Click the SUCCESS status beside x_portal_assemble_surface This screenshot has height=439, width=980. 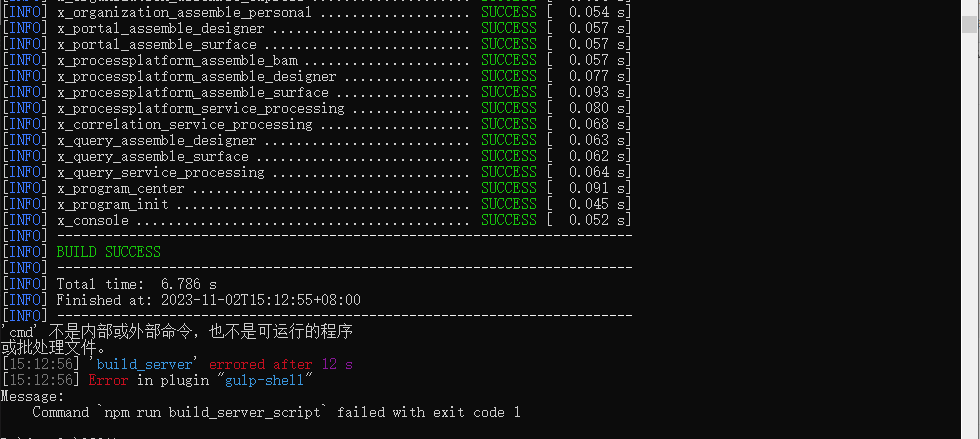[x=508, y=44]
